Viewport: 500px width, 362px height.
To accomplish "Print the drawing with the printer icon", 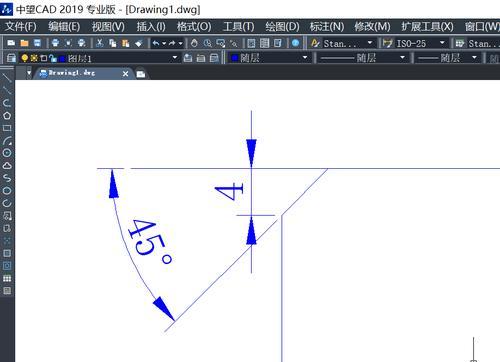I will coord(55,43).
